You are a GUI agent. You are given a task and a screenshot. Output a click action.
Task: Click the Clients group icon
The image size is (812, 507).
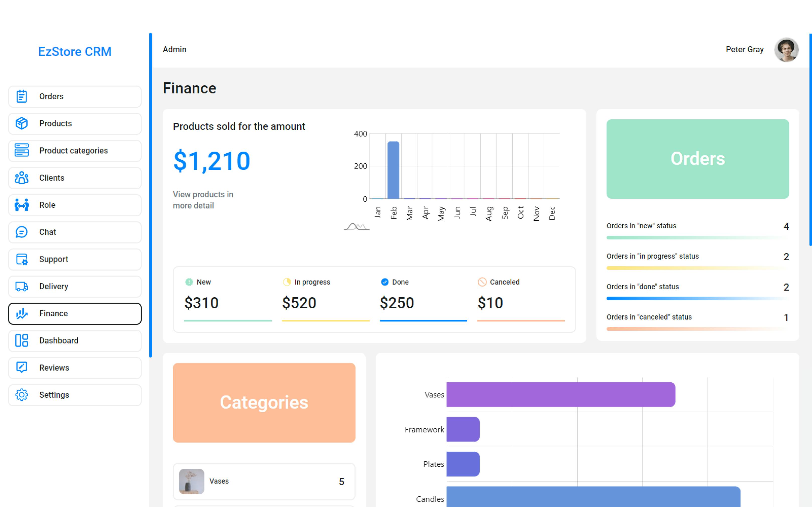pyautogui.click(x=22, y=178)
